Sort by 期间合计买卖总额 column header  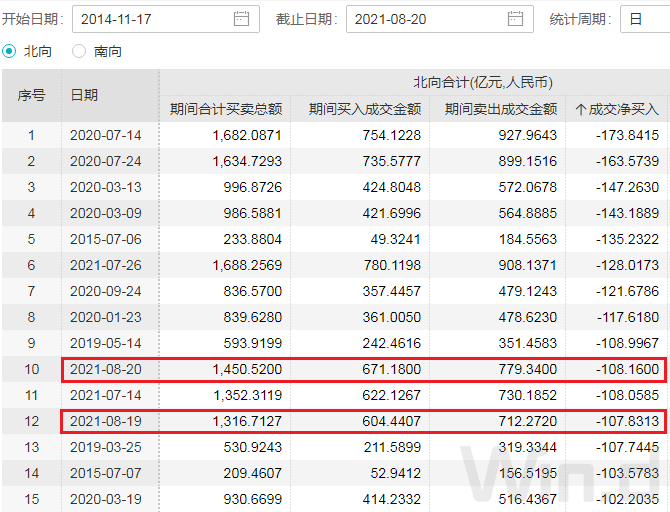coord(225,109)
